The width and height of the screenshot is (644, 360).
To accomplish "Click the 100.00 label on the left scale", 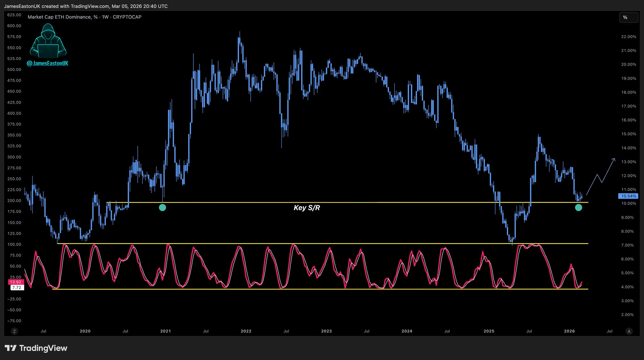I will 14,244.
